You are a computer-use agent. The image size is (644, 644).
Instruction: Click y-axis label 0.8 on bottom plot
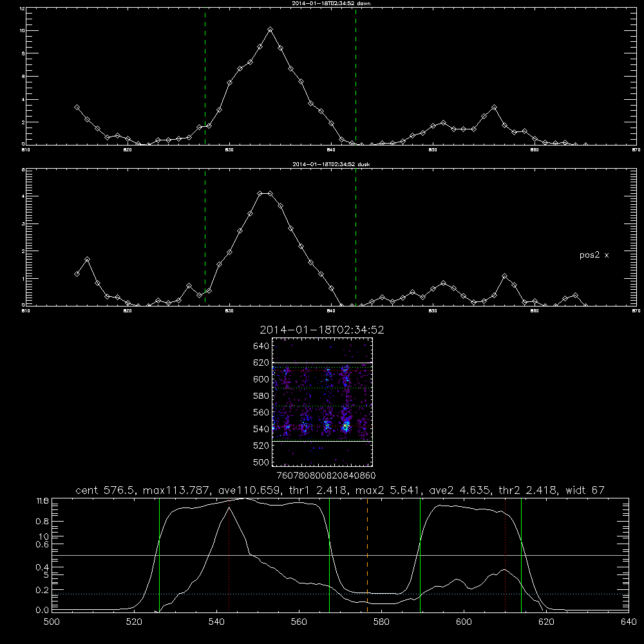(x=43, y=522)
